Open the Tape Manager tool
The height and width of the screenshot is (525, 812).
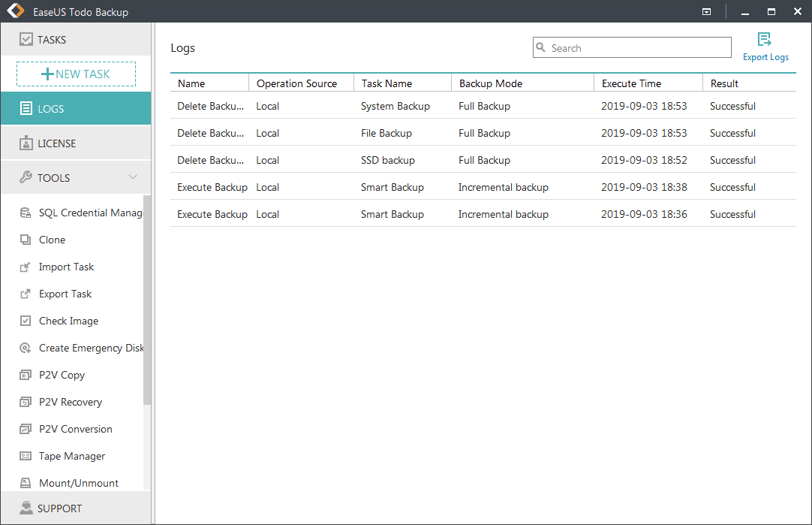[x=72, y=456]
